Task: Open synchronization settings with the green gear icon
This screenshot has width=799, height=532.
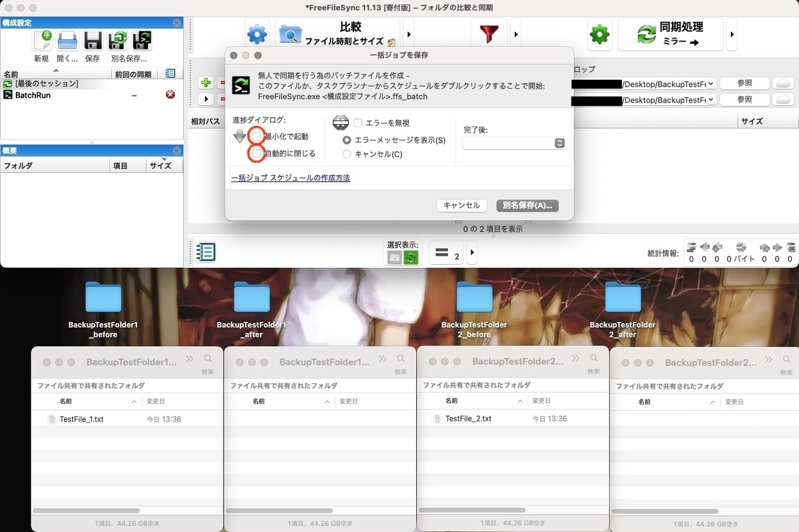Action: coord(599,33)
